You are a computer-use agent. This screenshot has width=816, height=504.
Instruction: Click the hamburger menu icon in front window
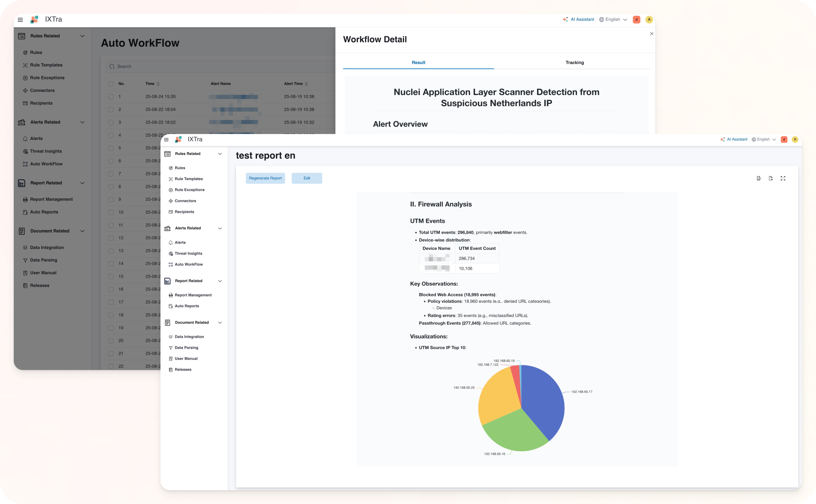pos(166,139)
